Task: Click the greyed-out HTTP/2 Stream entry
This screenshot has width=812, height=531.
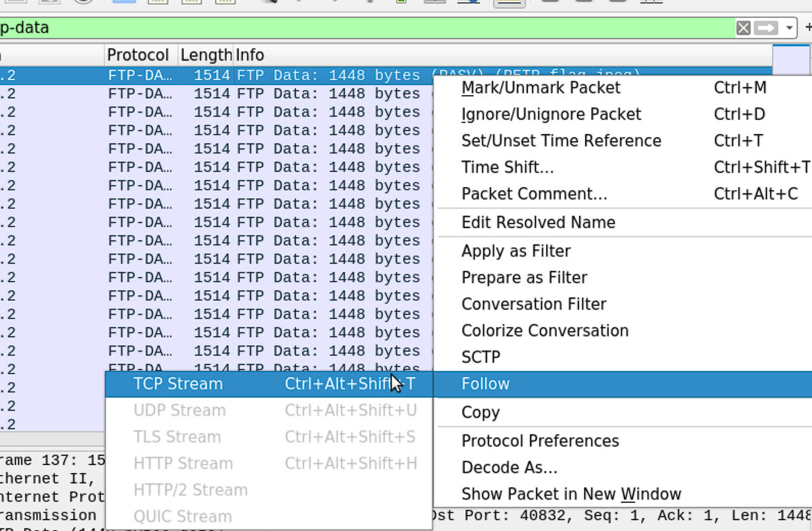Action: [x=269, y=489]
